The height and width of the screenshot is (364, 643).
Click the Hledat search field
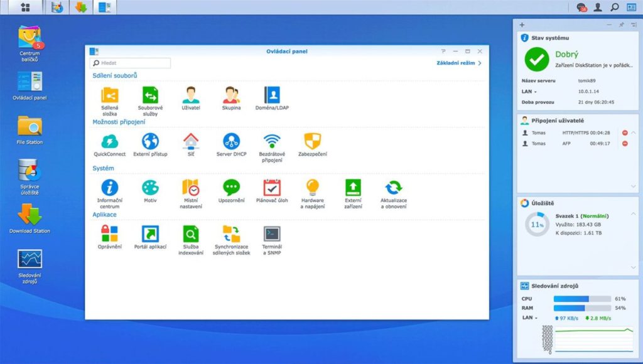[x=130, y=63]
